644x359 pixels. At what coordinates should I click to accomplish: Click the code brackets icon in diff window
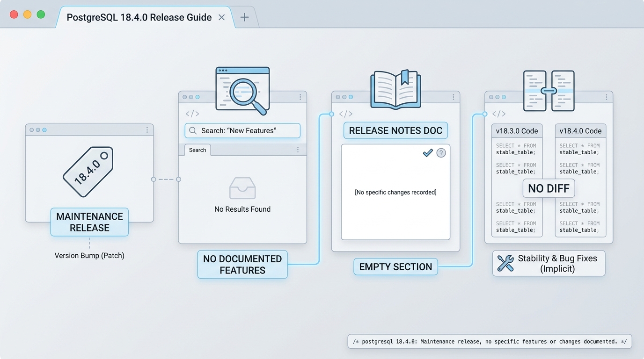click(499, 114)
